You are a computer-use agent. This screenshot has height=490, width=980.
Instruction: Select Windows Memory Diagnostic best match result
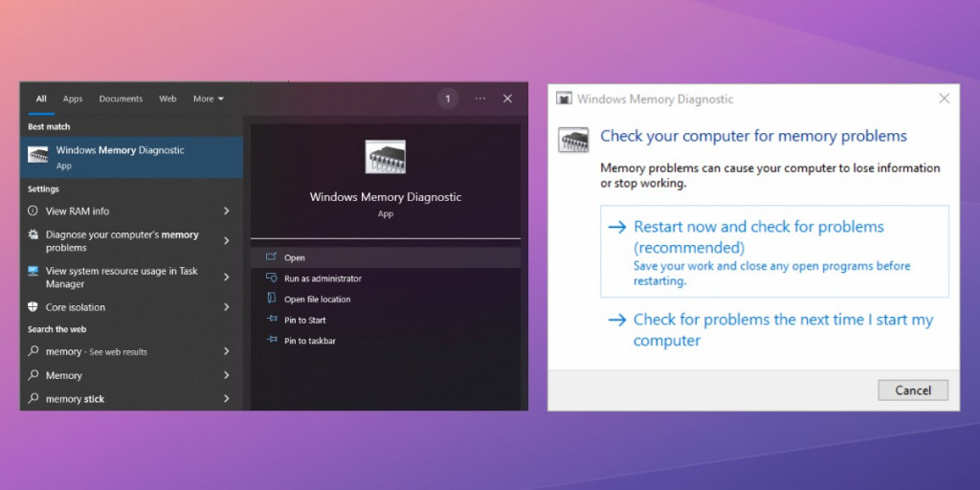click(x=132, y=158)
